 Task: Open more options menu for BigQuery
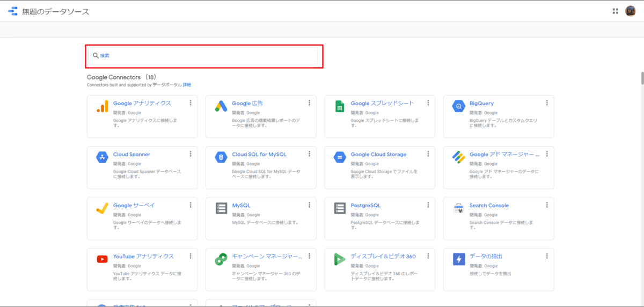[x=547, y=103]
